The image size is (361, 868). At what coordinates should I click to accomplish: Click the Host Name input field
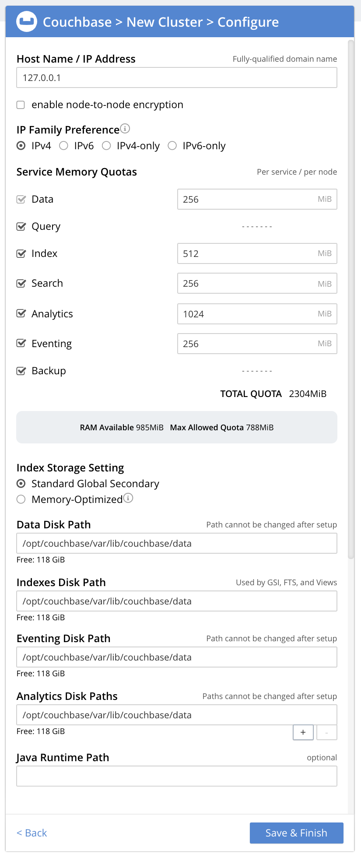[176, 78]
